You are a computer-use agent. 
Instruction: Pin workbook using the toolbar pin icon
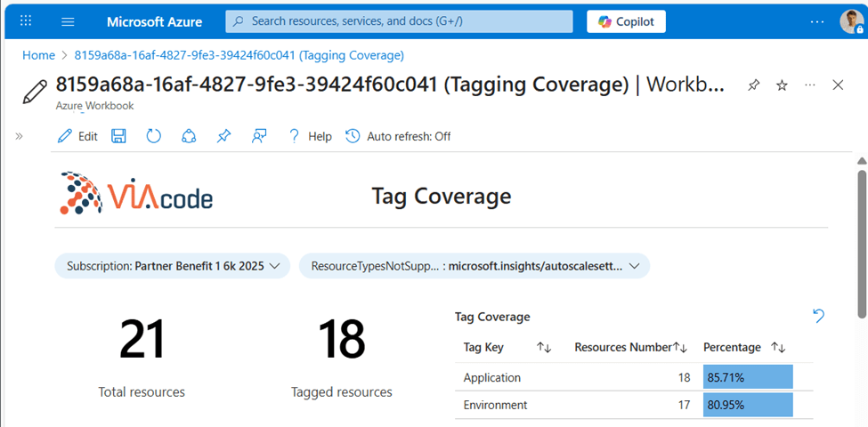[223, 136]
